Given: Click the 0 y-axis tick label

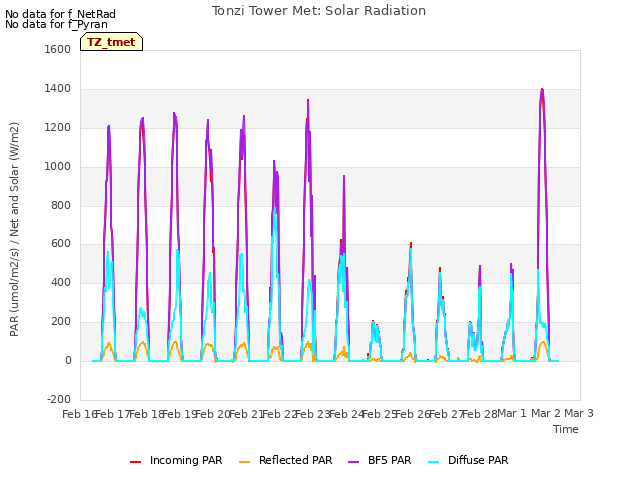Looking at the screenshot, I should pos(68,361).
